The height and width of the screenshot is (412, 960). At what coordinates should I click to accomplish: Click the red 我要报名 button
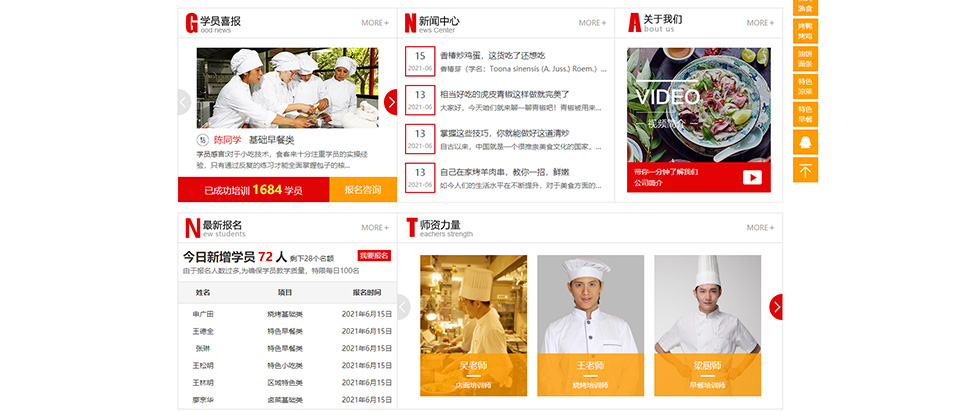(374, 256)
